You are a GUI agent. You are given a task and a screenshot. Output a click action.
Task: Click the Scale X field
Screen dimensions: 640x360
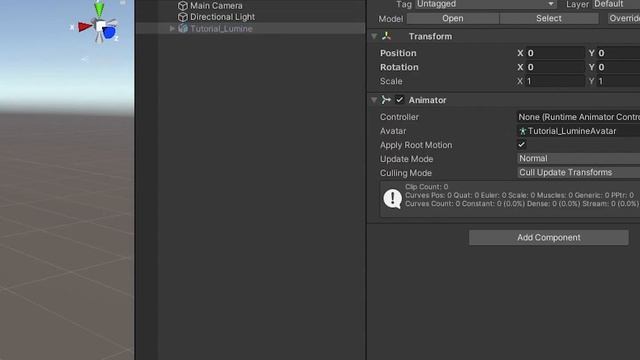click(x=555, y=81)
